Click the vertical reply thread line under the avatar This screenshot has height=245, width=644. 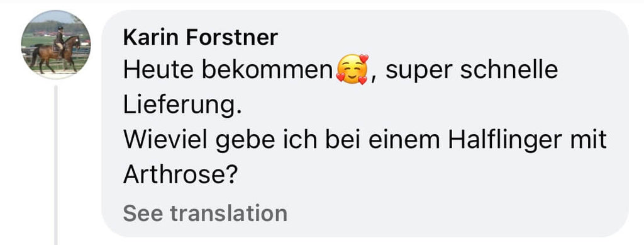(56, 165)
